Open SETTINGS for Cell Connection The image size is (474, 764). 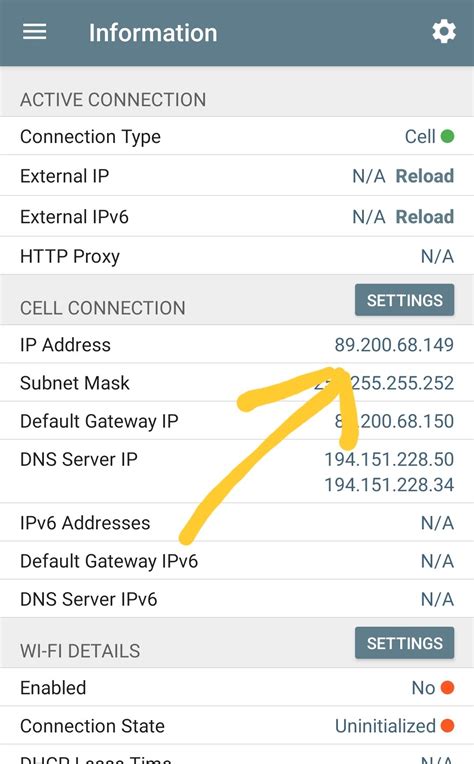[404, 300]
